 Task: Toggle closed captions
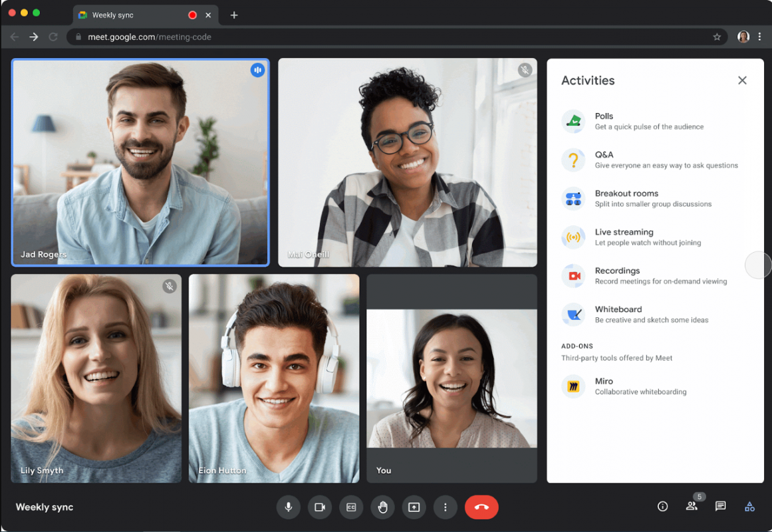(351, 507)
